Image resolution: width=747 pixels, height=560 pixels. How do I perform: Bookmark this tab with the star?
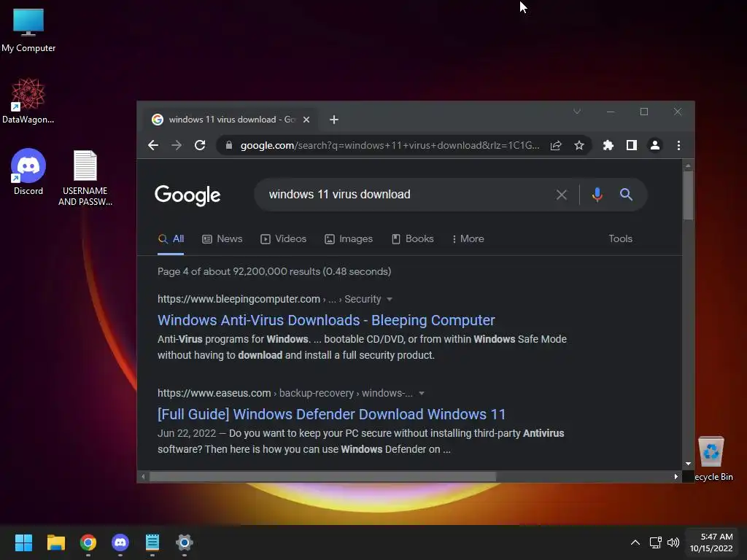click(578, 145)
